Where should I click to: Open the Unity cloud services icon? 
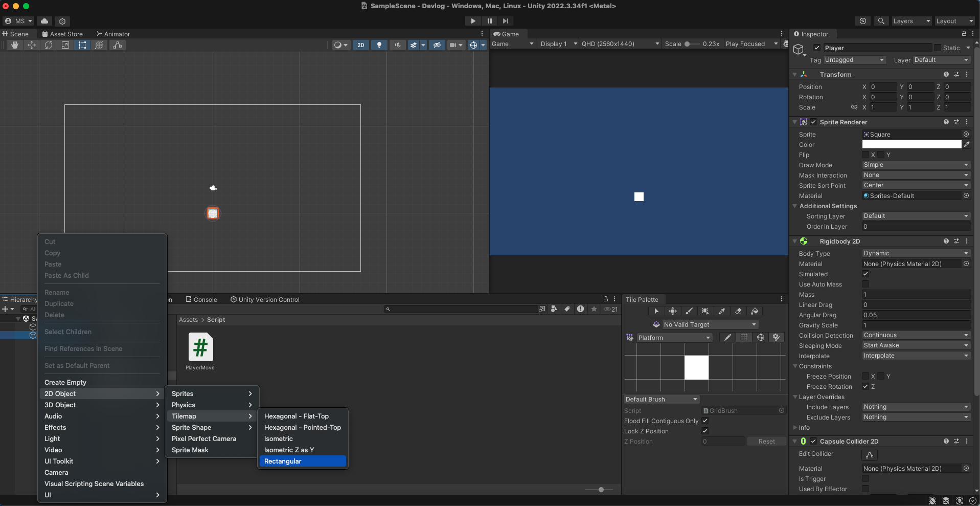[44, 21]
